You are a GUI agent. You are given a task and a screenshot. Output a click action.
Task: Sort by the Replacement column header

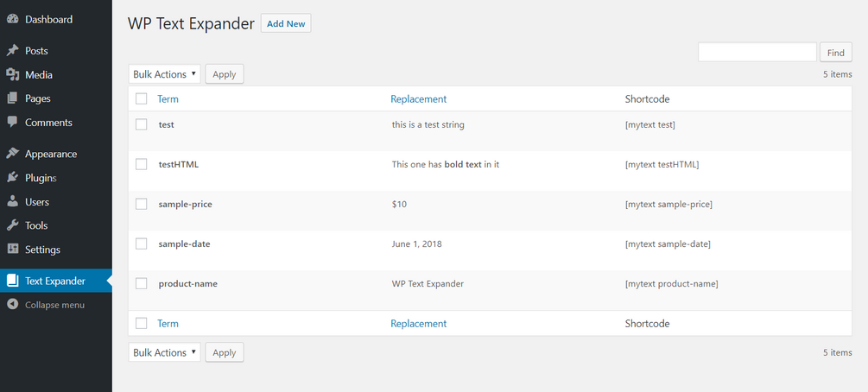(x=418, y=99)
